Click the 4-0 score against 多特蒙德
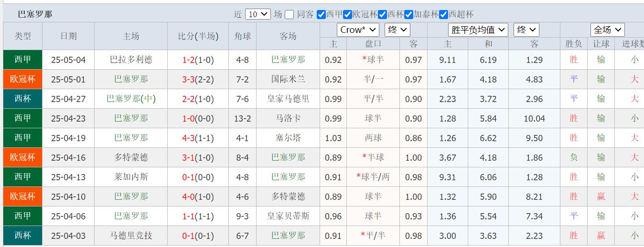This screenshot has width=644, height=247. click(x=190, y=197)
